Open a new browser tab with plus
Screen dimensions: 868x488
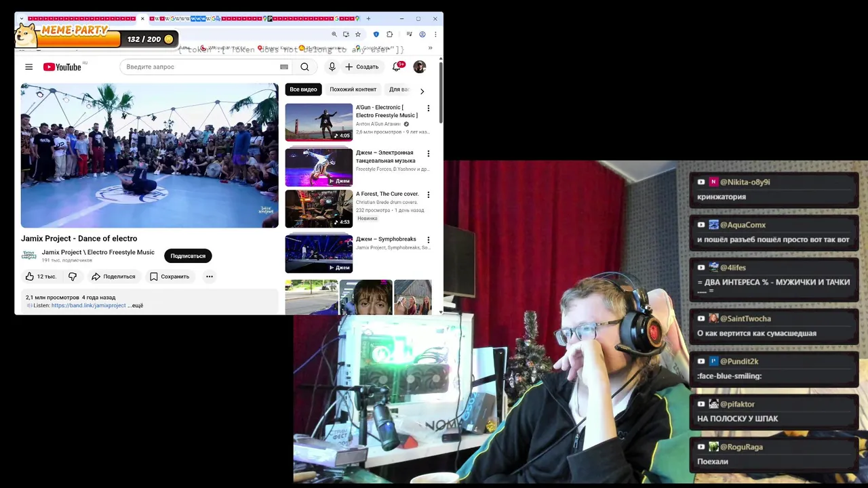368,19
